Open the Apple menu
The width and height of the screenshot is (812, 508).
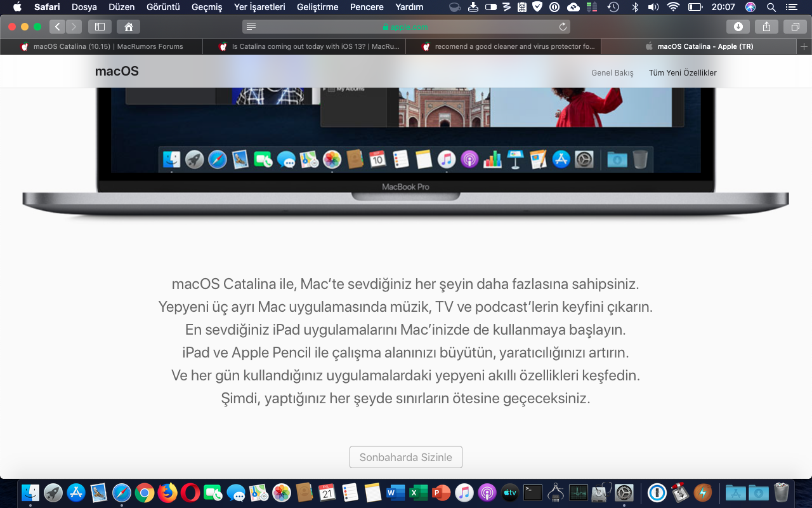(x=17, y=7)
